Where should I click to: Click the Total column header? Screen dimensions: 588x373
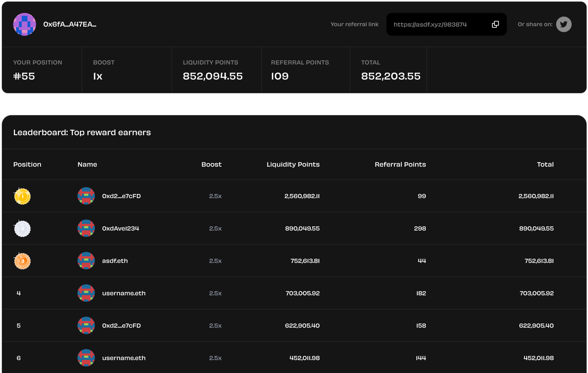pos(545,164)
